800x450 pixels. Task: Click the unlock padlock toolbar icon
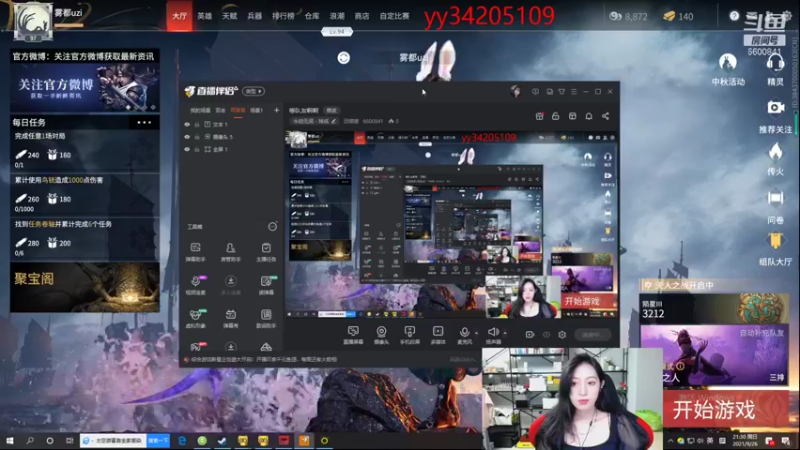556,116
